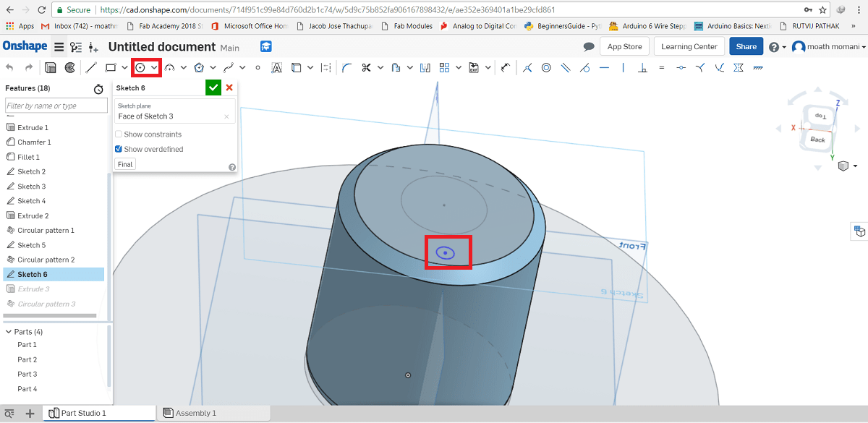Open the rectangle tool dropdown arrow

[124, 68]
